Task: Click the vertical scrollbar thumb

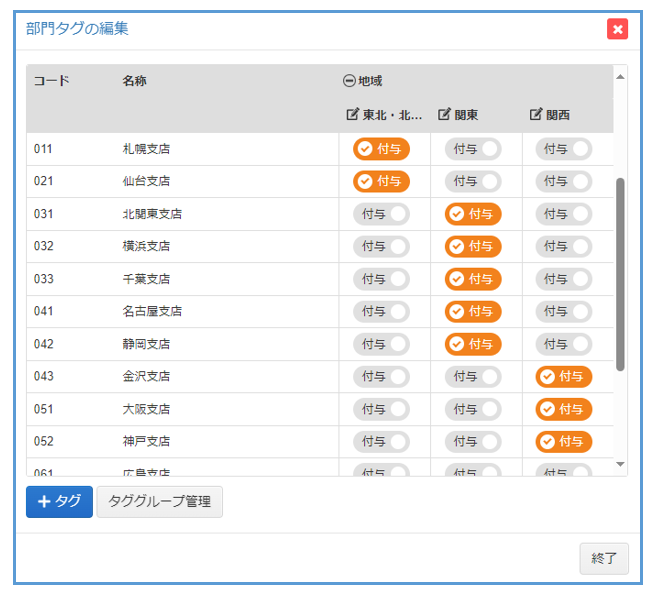Action: point(620,275)
